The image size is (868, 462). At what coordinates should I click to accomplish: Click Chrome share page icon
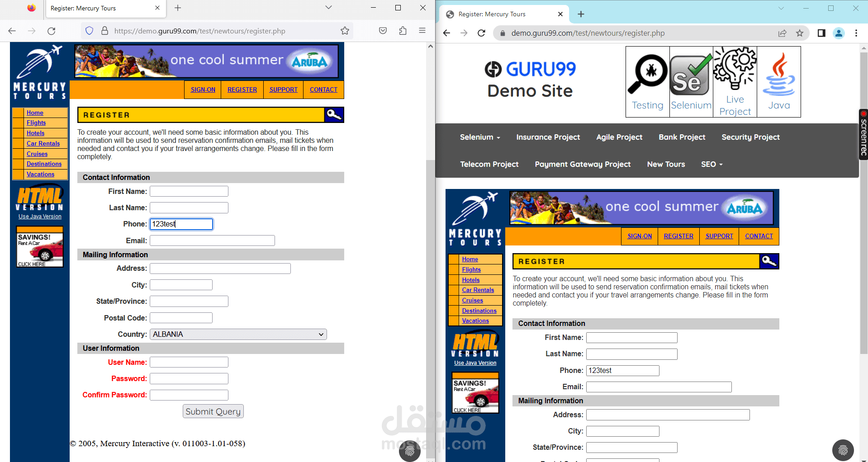(782, 33)
